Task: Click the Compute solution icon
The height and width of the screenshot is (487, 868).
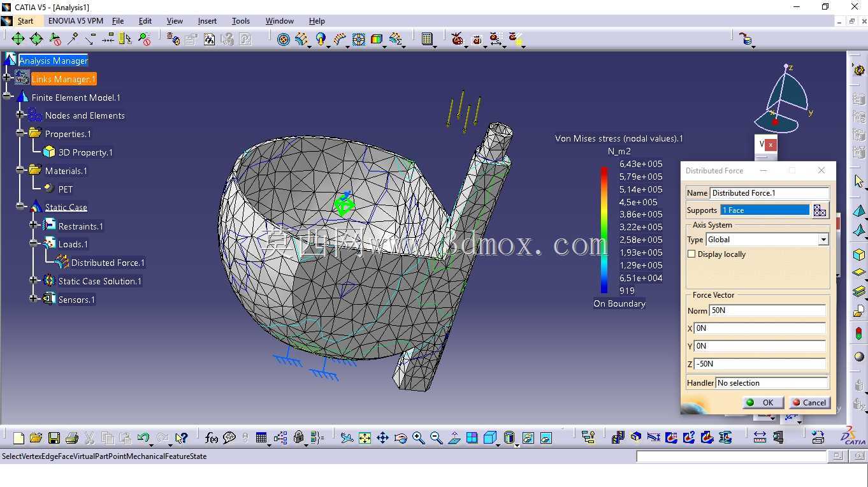Action: click(x=427, y=40)
